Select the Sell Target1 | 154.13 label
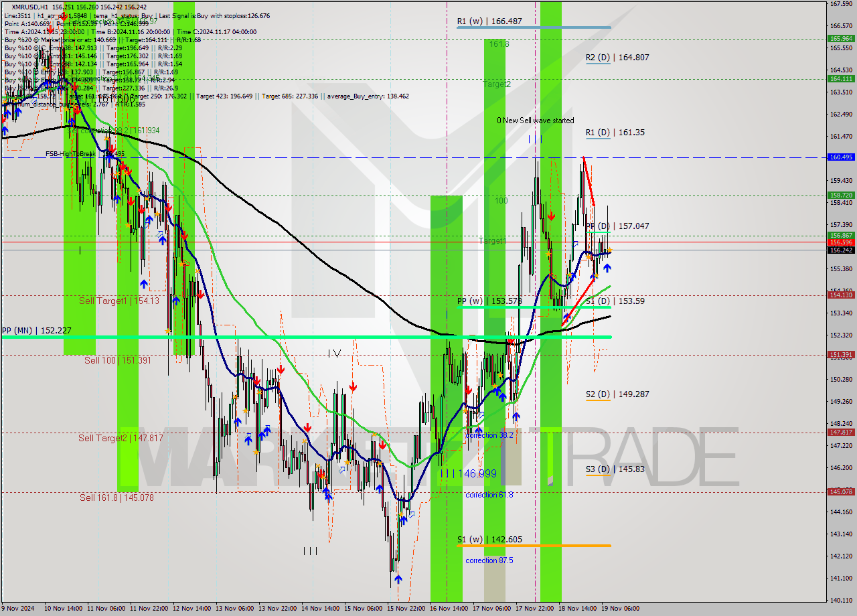This screenshot has height=616, width=857. [119, 301]
